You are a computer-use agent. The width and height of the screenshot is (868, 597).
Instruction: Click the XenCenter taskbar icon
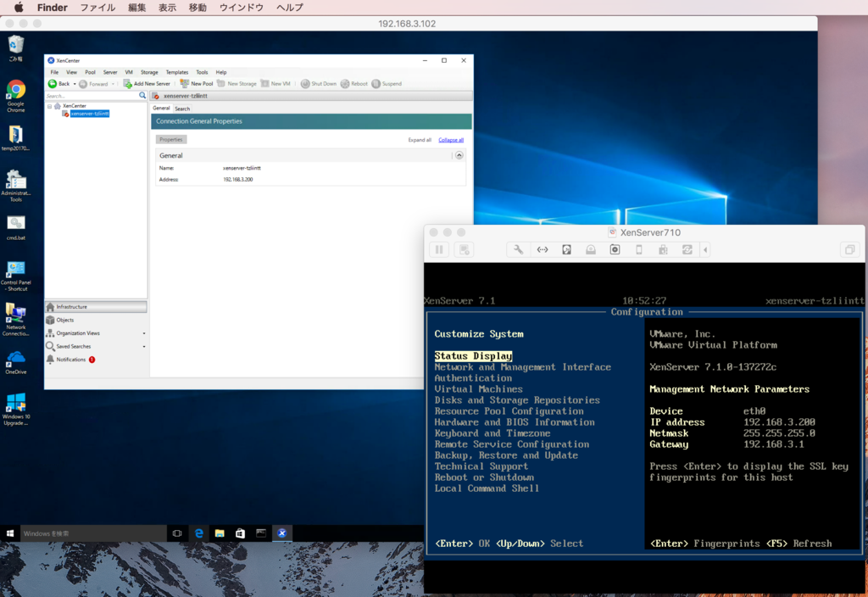pos(281,533)
